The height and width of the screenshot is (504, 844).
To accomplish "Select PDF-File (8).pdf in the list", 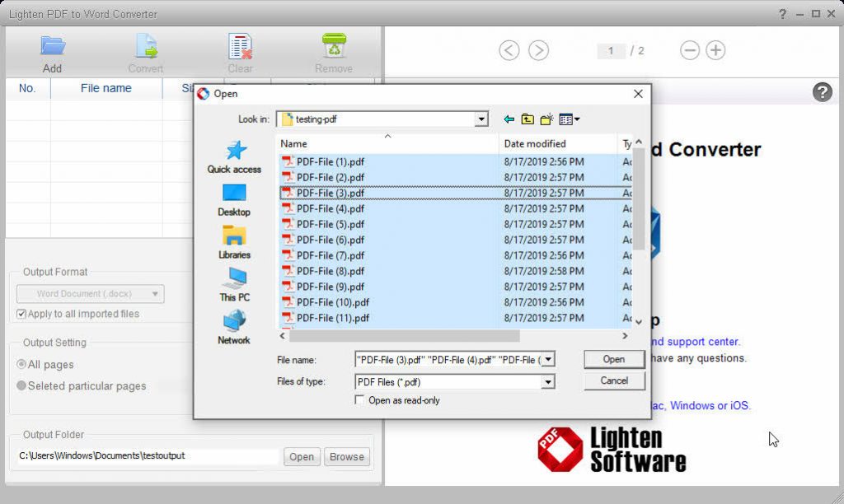I will pos(330,271).
